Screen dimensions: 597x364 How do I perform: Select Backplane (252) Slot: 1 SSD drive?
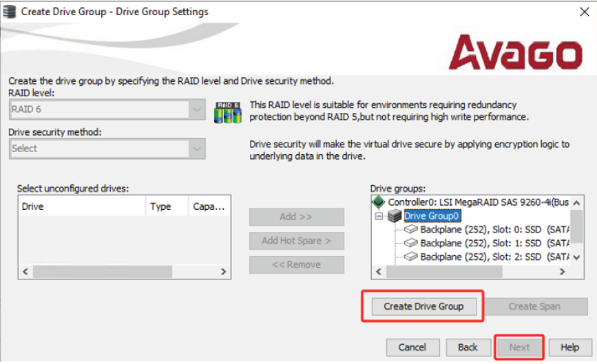(494, 243)
